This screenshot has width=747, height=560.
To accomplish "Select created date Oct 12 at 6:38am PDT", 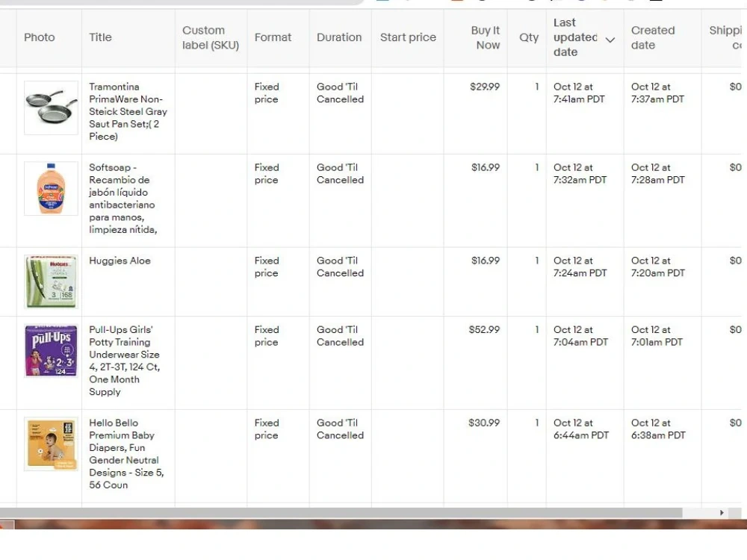I will [658, 429].
